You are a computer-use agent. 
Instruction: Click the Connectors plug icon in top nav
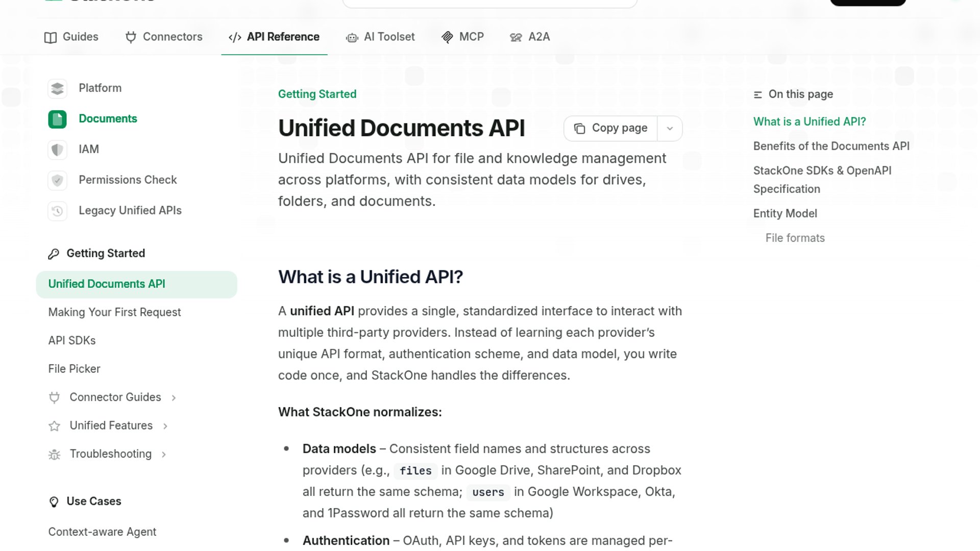click(x=131, y=37)
